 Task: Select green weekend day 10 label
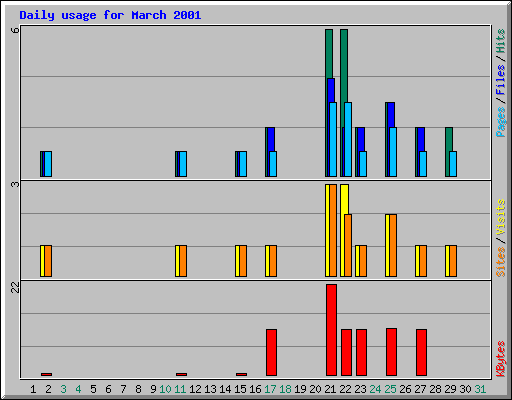click(165, 389)
